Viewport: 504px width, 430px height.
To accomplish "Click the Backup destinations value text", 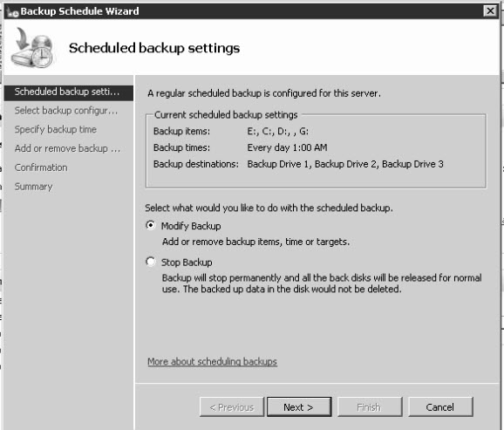I will click(345, 164).
